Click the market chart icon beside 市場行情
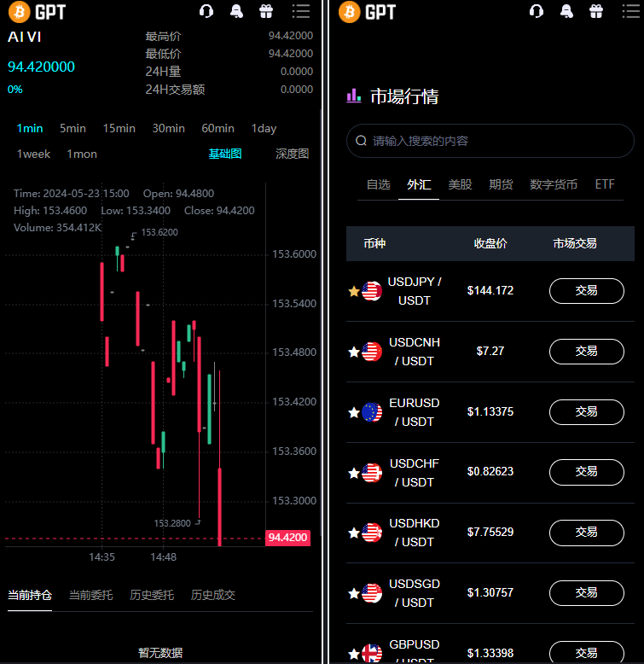The image size is (644, 664). tap(354, 96)
